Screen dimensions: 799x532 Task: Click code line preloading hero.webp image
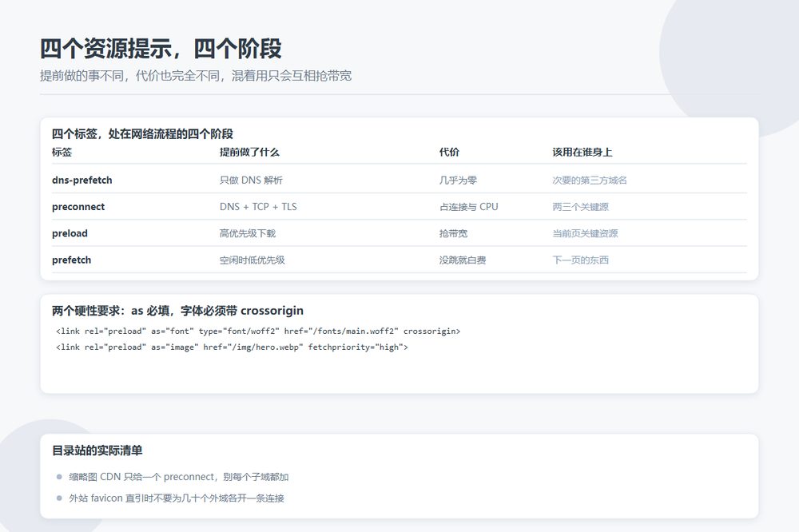[x=232, y=347]
